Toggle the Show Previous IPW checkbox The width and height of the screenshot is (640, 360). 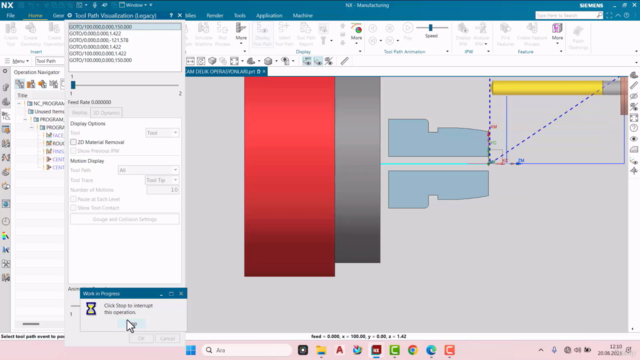(x=73, y=151)
